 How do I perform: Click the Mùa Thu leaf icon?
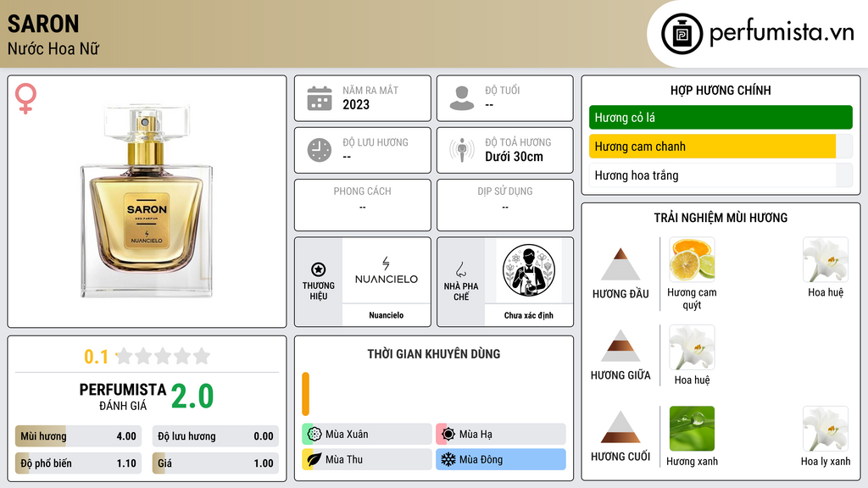314,459
